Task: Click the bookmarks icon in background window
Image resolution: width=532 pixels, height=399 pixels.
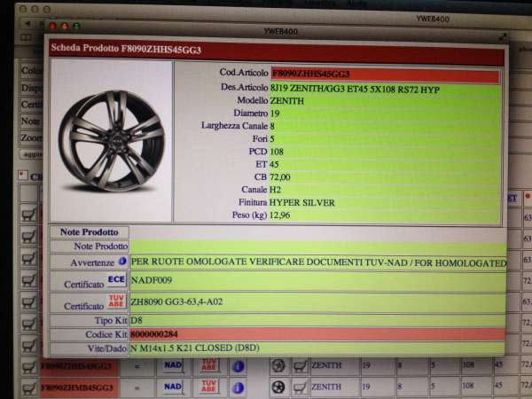Action: coord(26,37)
